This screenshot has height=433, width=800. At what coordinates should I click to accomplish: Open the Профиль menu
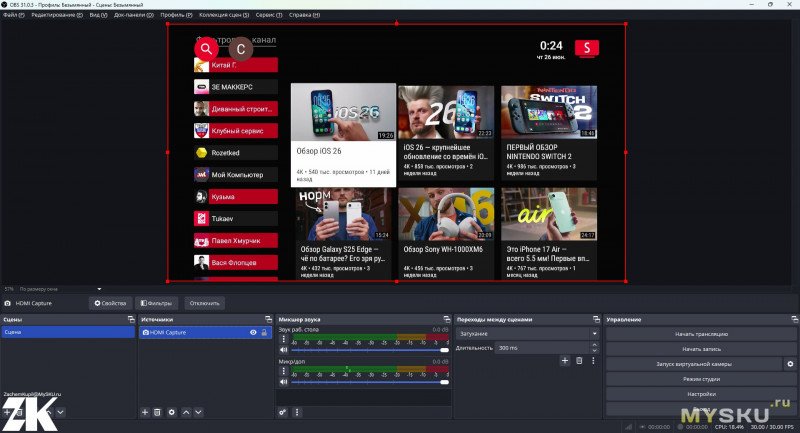click(176, 15)
